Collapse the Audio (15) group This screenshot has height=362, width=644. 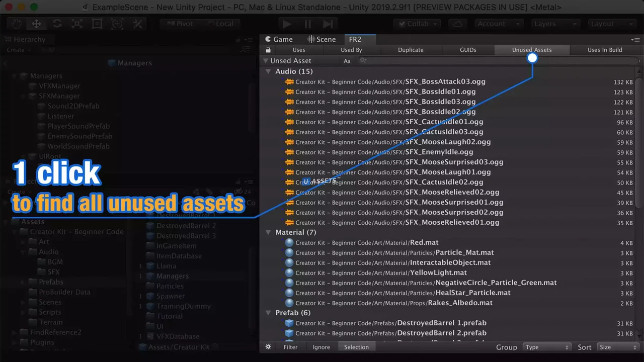pyautogui.click(x=269, y=71)
